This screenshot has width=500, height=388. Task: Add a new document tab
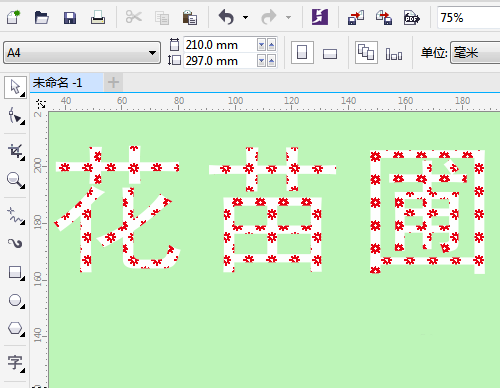tap(113, 82)
